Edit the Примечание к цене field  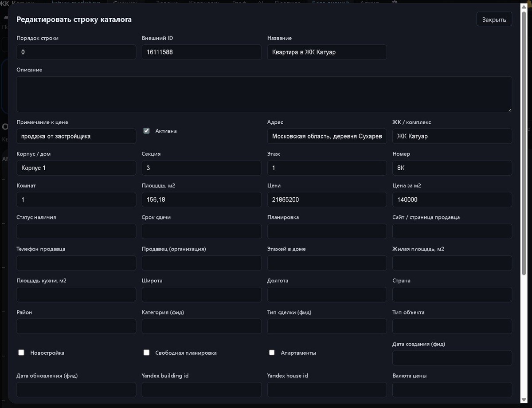[76, 136]
